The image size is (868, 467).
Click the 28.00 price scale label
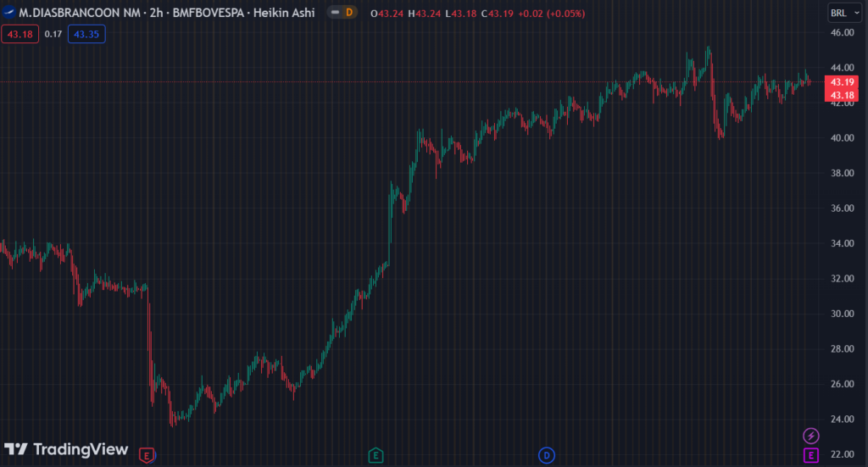(842, 348)
